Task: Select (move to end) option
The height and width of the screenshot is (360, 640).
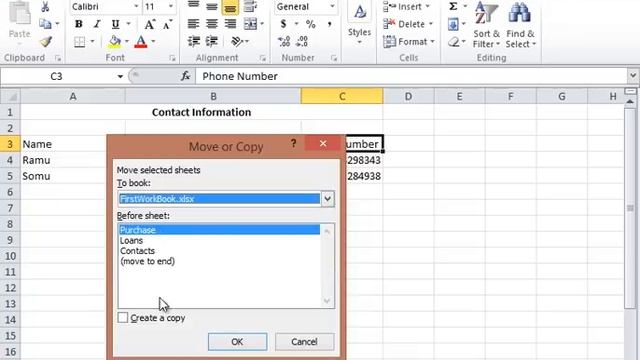Action: 220,261
